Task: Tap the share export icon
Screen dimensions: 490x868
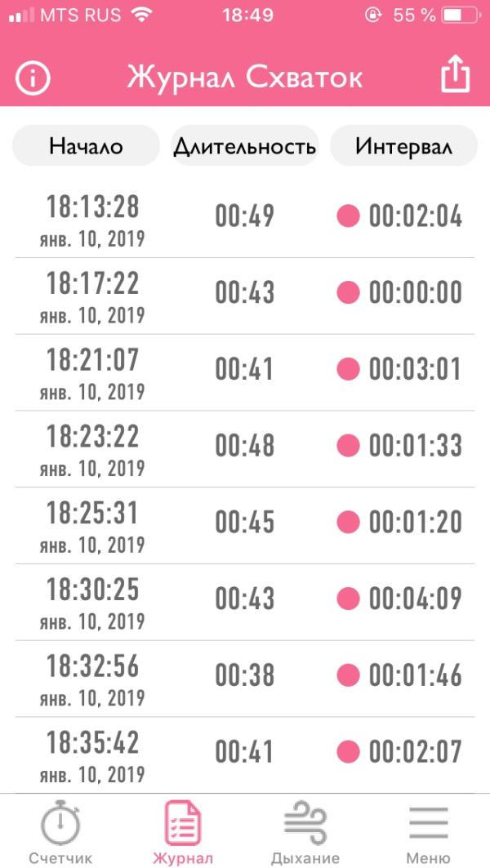Action: (456, 77)
